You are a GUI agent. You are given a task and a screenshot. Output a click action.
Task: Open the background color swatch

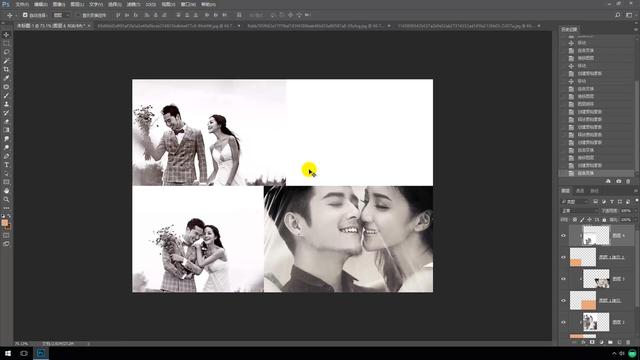(8, 226)
